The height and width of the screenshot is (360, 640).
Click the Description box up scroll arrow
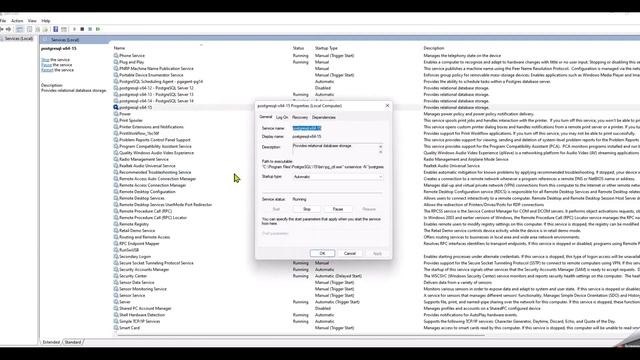point(380,146)
